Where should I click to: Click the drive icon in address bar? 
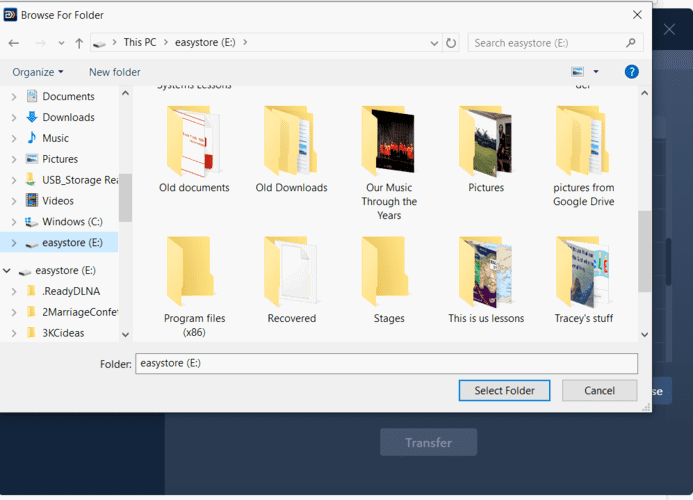(99, 44)
